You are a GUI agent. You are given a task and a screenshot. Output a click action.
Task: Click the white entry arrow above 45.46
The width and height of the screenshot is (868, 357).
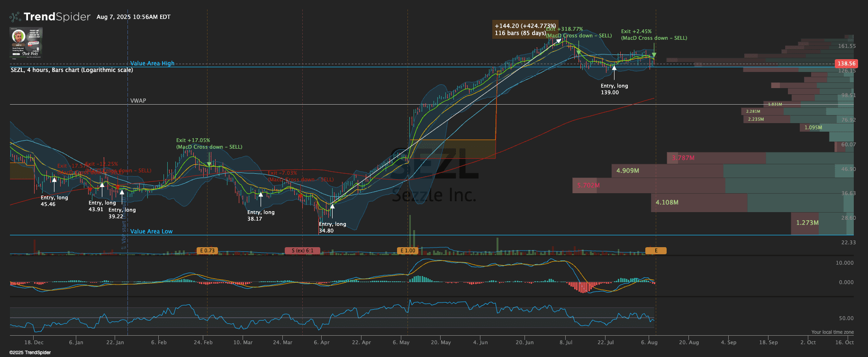click(x=54, y=180)
